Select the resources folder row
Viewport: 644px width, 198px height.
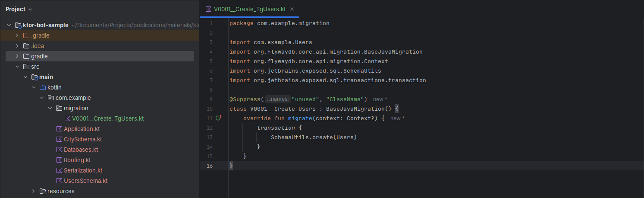[x=100, y=191]
